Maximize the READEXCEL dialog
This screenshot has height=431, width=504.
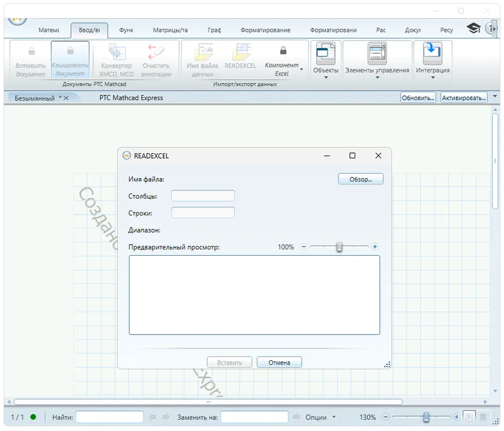pos(352,156)
